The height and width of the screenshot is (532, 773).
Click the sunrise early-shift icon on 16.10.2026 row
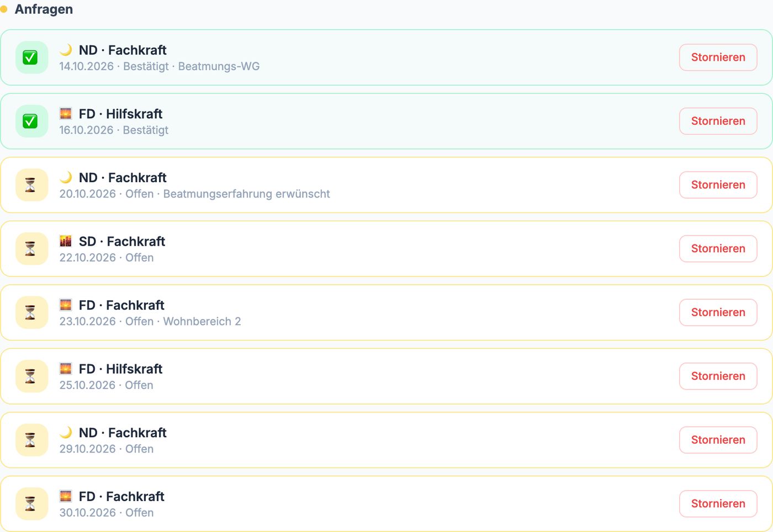tap(66, 114)
